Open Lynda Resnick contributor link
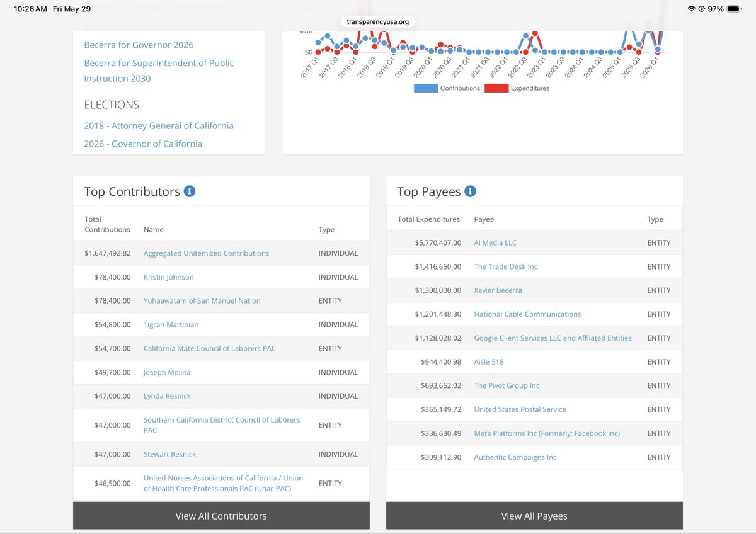756x534 pixels. (167, 396)
